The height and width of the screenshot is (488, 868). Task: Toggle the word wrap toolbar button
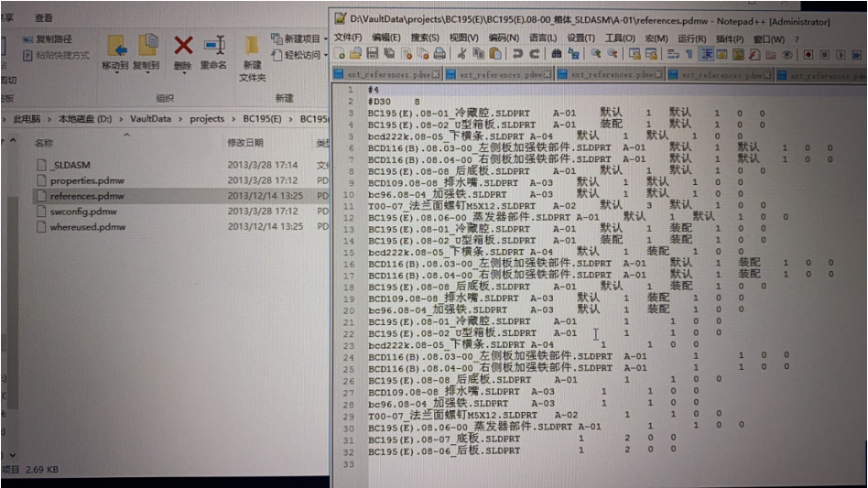pos(672,55)
